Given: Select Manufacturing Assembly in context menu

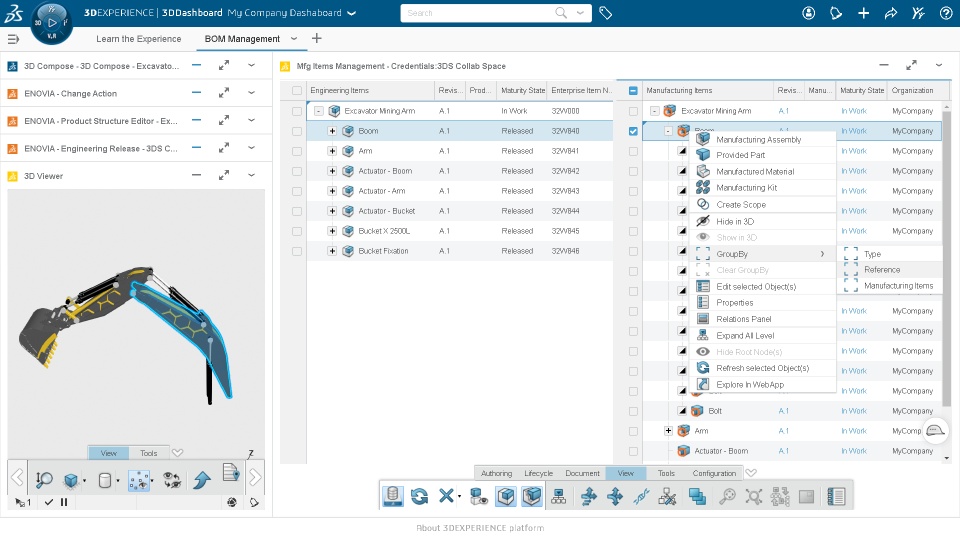Looking at the screenshot, I should point(759,140).
